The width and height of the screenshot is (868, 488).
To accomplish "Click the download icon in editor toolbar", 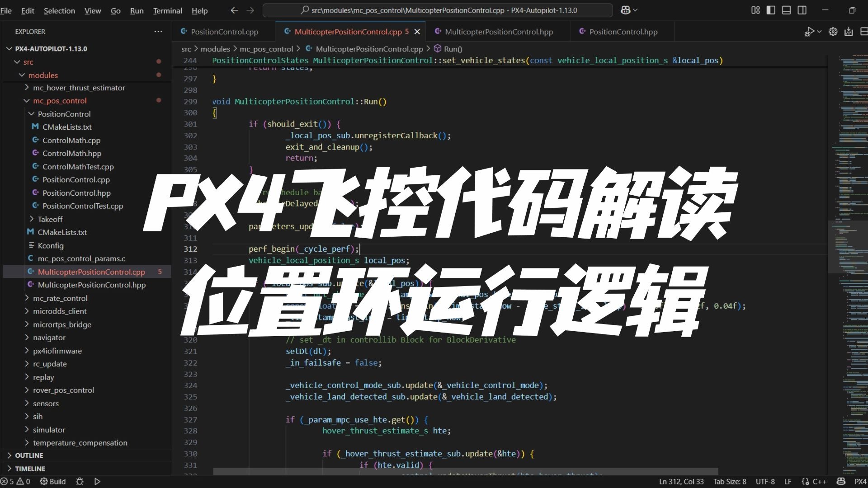I will pos(849,32).
